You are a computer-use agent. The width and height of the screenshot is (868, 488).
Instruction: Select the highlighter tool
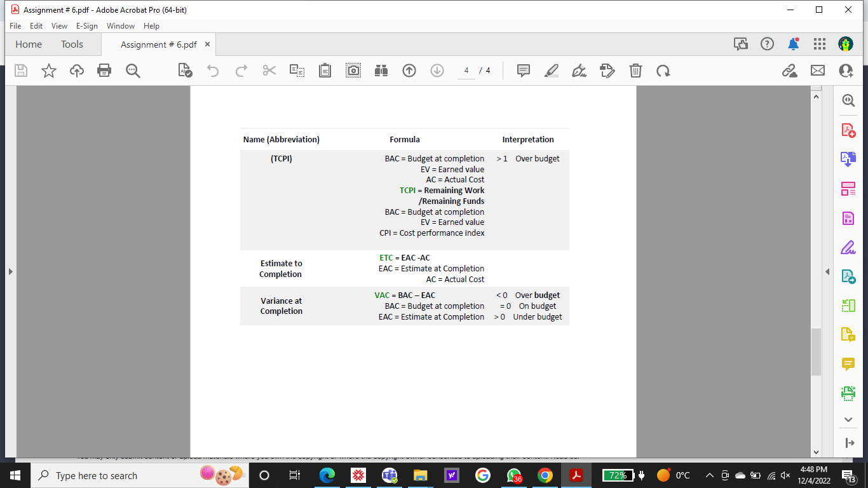[x=551, y=71]
